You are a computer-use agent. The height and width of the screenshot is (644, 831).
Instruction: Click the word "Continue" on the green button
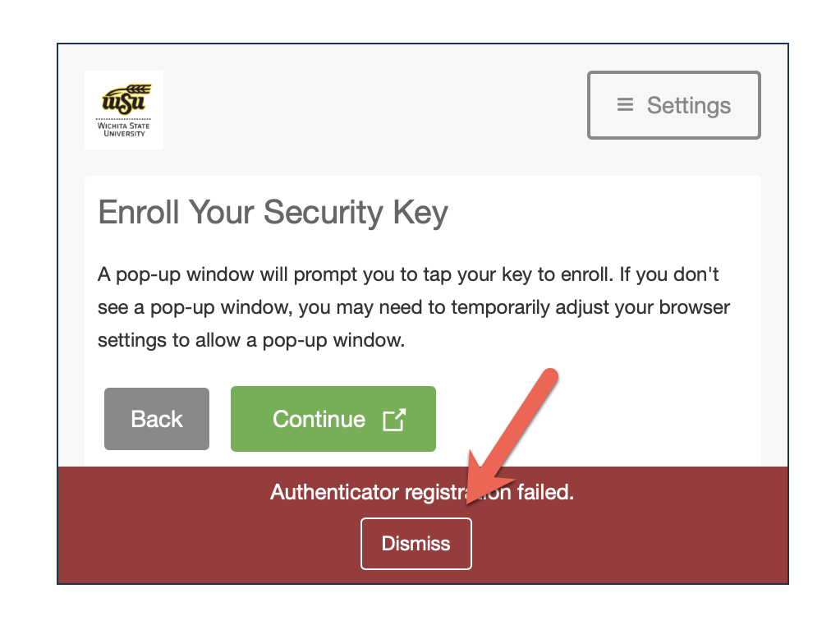[319, 420]
